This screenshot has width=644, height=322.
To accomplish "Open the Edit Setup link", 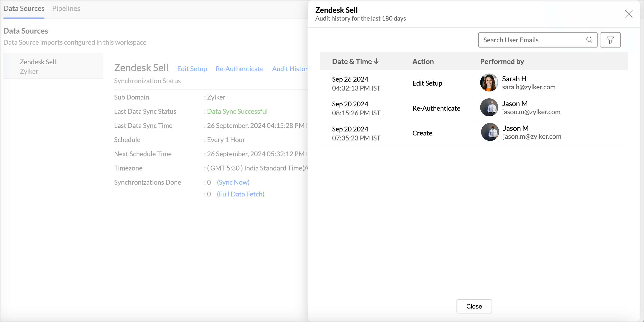I will coord(192,69).
